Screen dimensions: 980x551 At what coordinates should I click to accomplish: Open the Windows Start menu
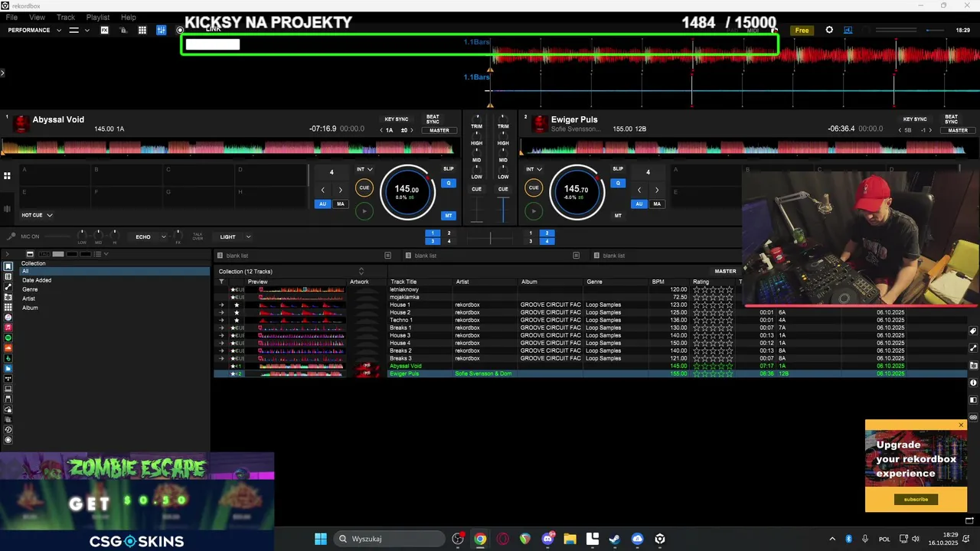click(x=321, y=539)
